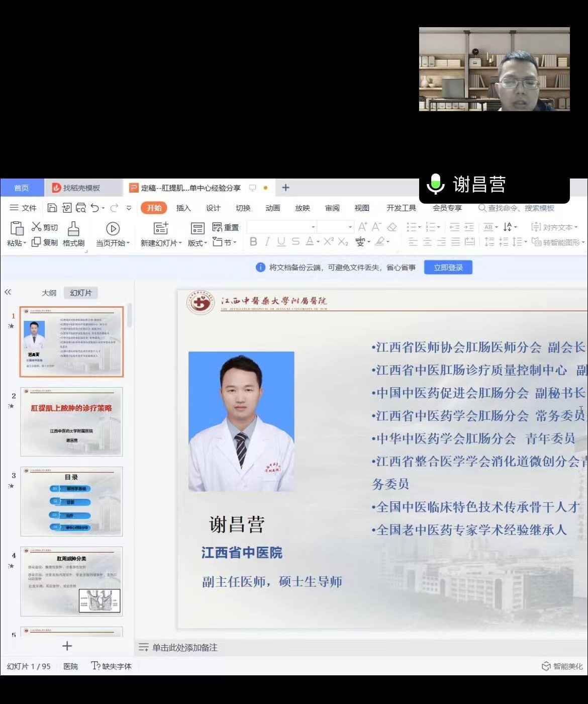Toggle Italic text formatting
This screenshot has height=704, width=588.
point(267,242)
